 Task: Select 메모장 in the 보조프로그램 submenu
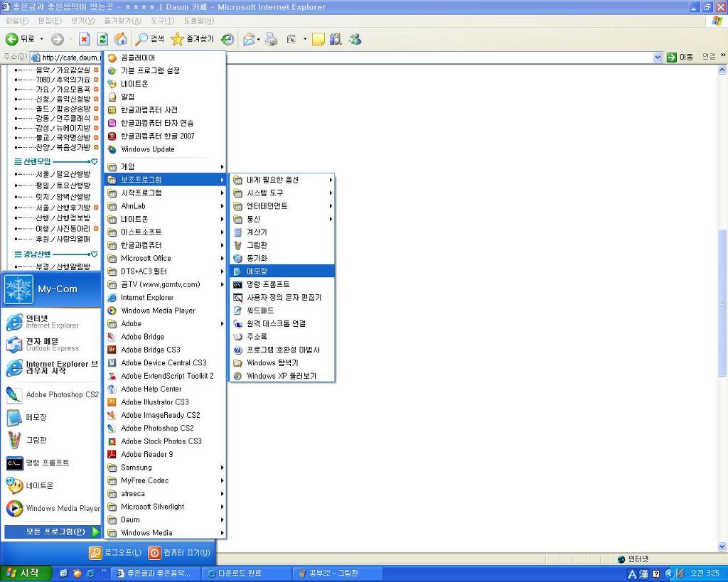[x=257, y=271]
